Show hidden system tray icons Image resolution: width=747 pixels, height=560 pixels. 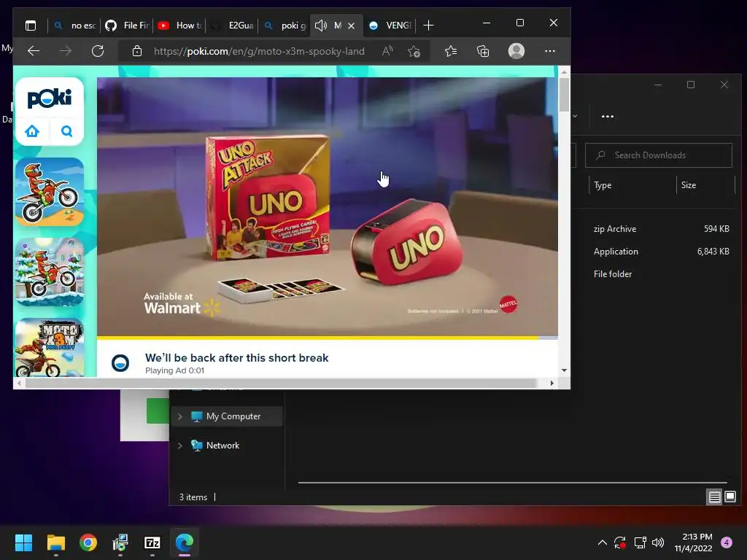pyautogui.click(x=602, y=542)
